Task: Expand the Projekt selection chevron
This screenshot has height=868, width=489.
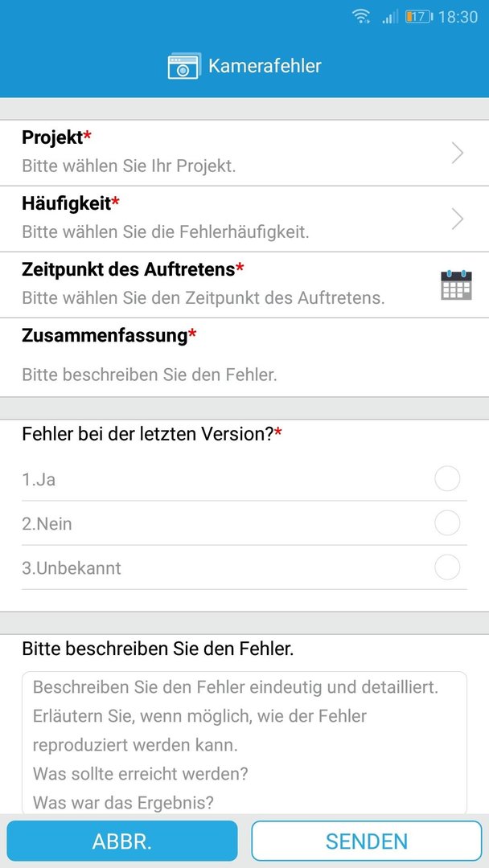Action: pyautogui.click(x=458, y=153)
